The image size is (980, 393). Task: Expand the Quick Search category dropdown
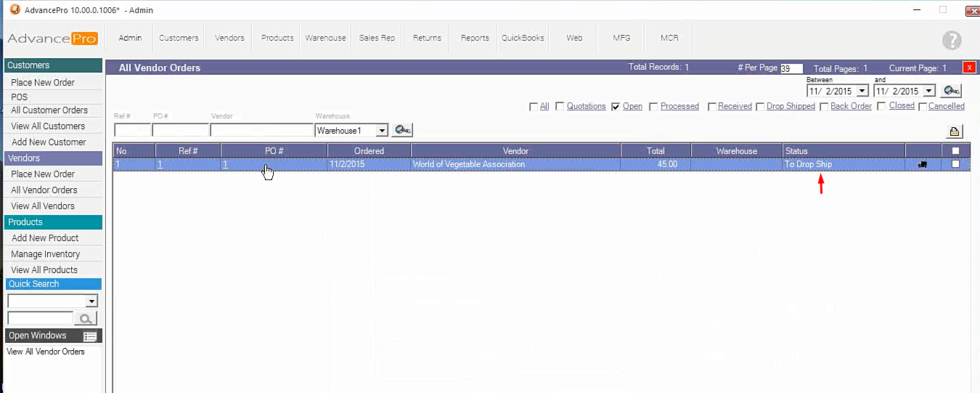91,301
